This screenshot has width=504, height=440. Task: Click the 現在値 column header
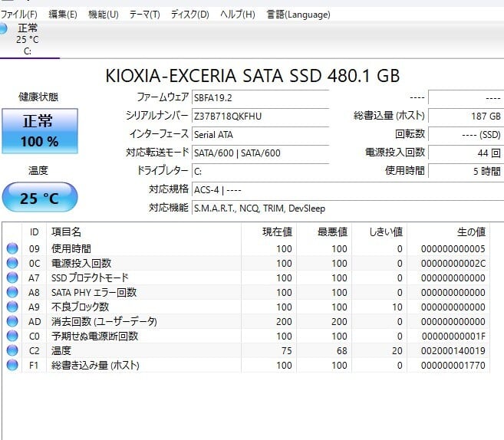(x=268, y=231)
